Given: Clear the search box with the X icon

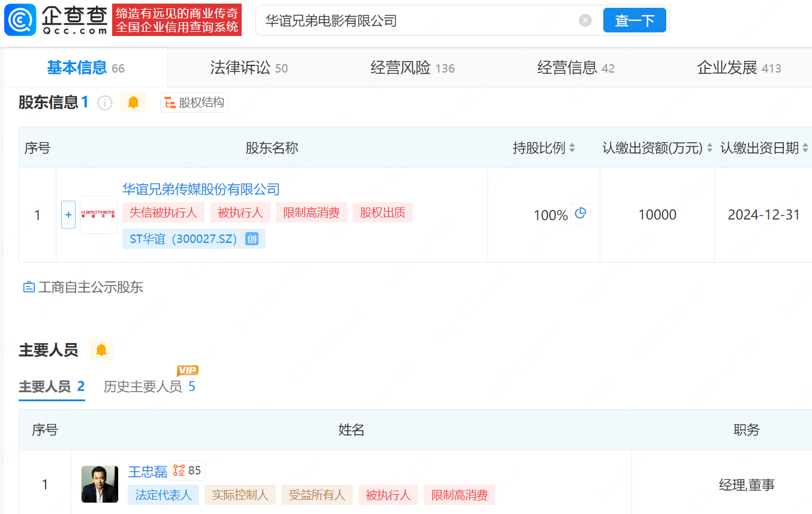Looking at the screenshot, I should click(585, 21).
